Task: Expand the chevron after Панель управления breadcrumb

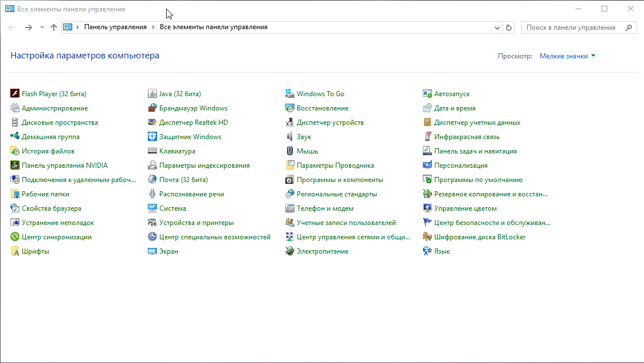Action: point(153,27)
